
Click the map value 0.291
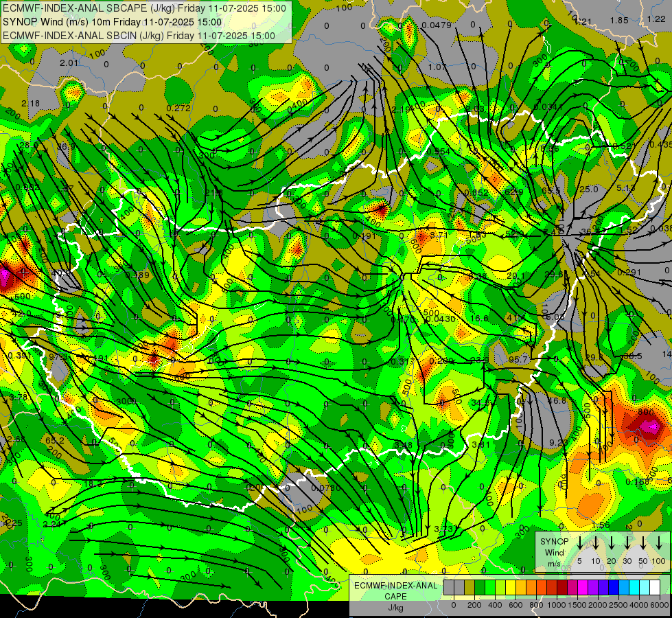(629, 272)
